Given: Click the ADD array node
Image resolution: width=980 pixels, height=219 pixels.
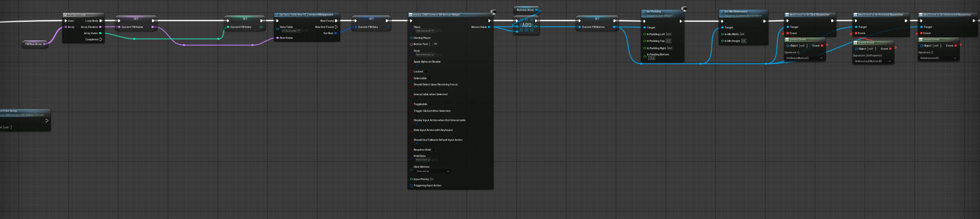Looking at the screenshot, I should 526,25.
